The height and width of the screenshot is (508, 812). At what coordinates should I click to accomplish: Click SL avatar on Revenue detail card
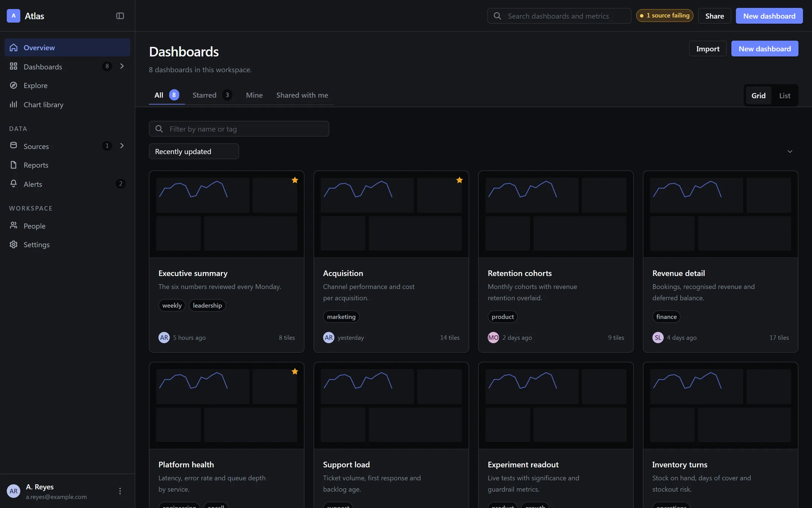658,338
